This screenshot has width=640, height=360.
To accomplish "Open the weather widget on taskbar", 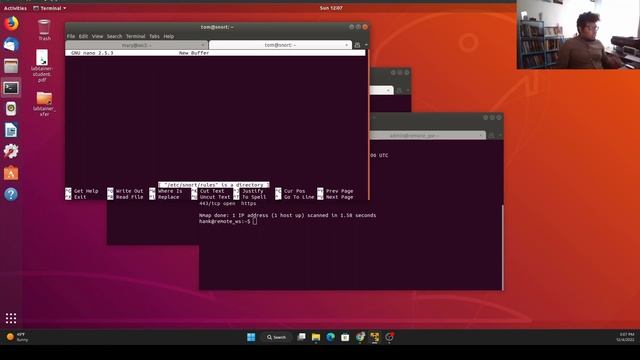I will point(17,337).
